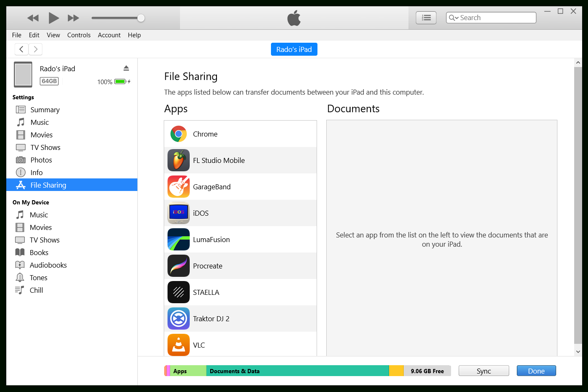Viewport: 588px width, 392px height.
Task: Open the Account menu
Action: tap(109, 35)
